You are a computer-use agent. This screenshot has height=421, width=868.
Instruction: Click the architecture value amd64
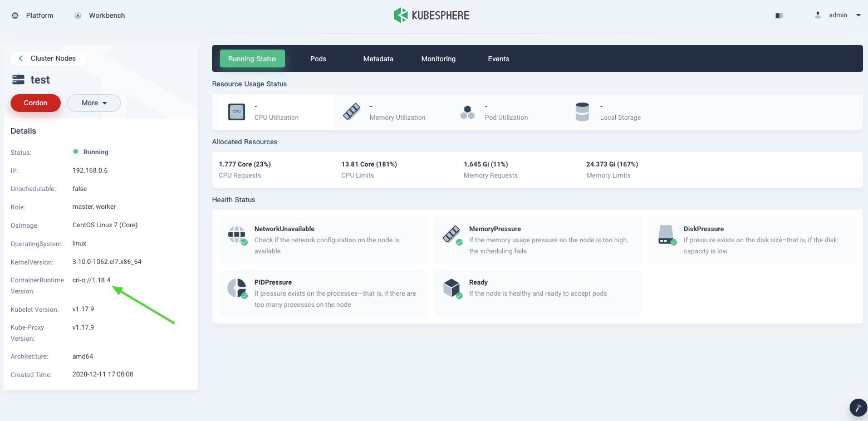click(82, 356)
